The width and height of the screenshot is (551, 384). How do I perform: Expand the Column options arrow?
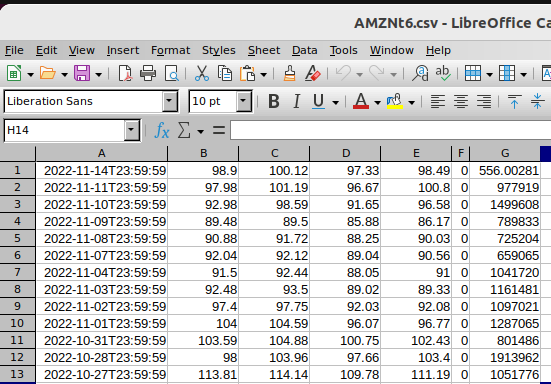pyautogui.click(x=523, y=74)
